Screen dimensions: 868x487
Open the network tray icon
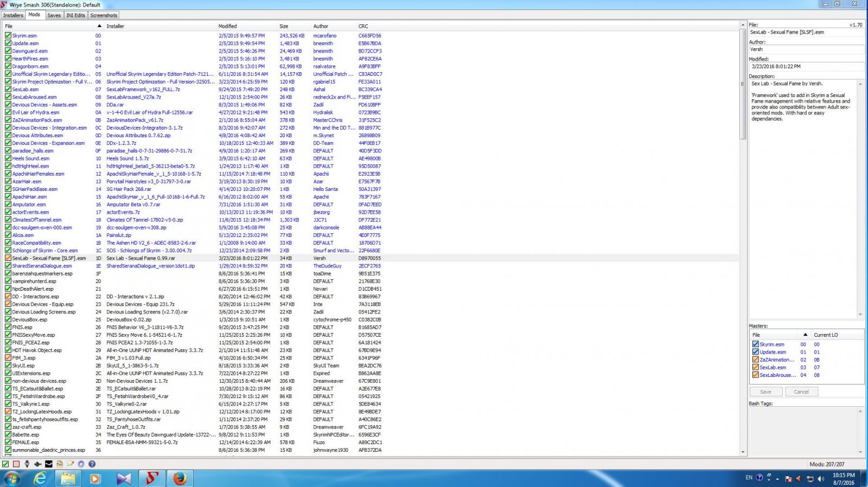[x=810, y=479]
